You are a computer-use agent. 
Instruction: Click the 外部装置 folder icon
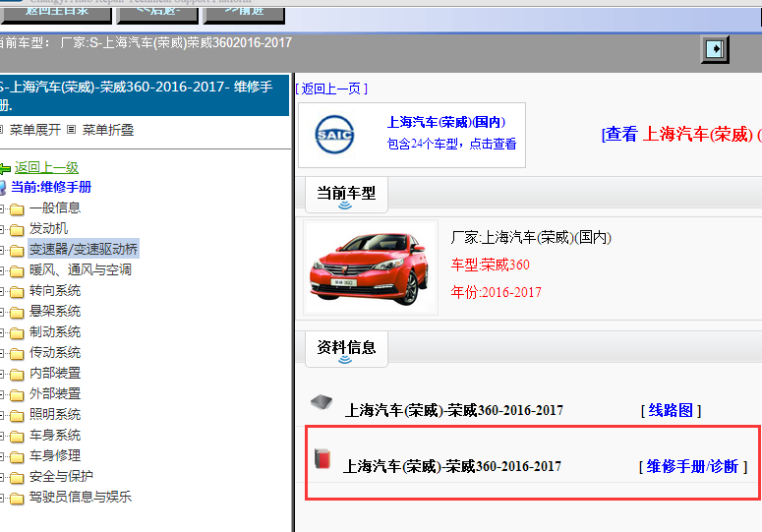pyautogui.click(x=17, y=395)
